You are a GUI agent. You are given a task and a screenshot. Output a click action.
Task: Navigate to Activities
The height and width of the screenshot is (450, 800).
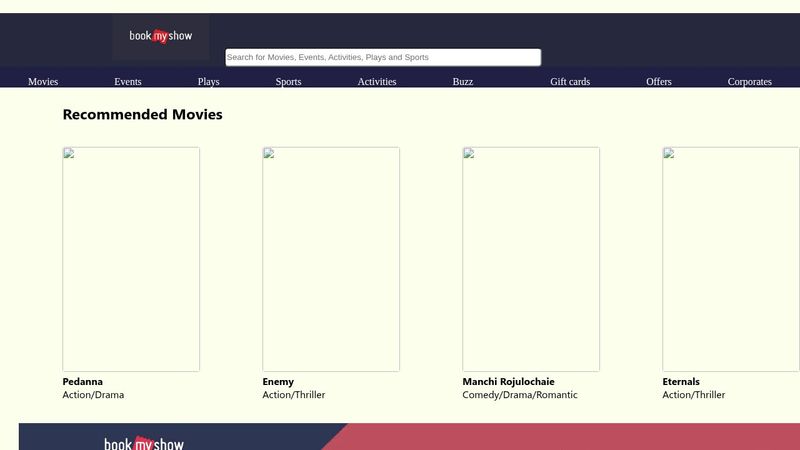click(x=377, y=82)
